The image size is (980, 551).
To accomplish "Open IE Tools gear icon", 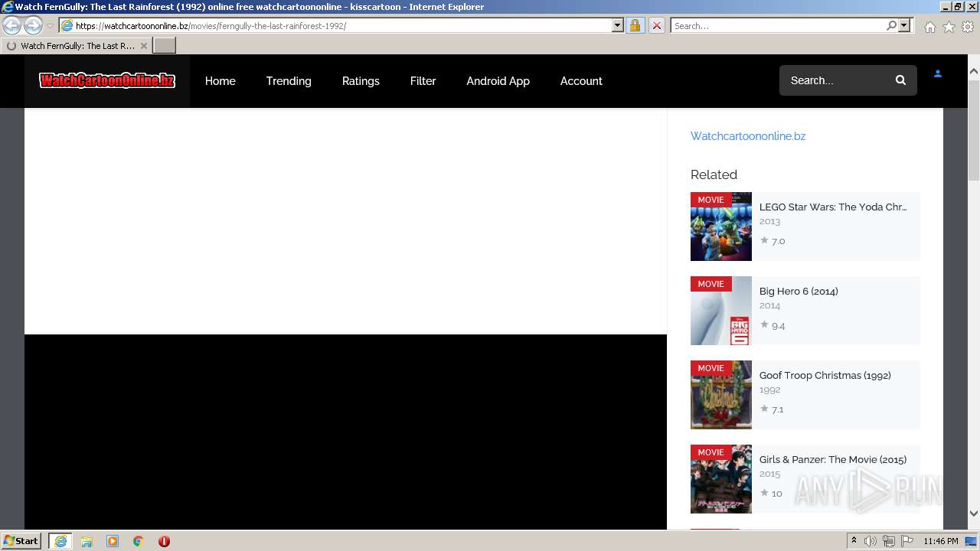I will click(968, 27).
